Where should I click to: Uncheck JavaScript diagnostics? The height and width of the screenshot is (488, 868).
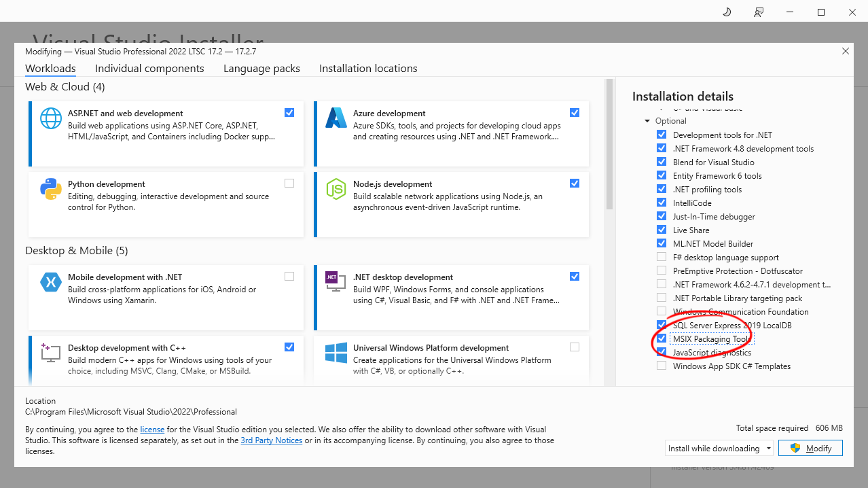pos(662,352)
